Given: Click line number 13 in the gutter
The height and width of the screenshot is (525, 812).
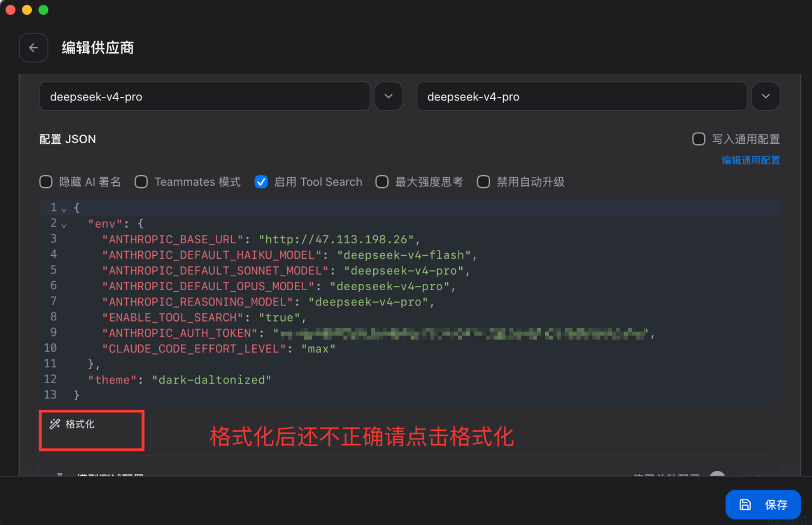Looking at the screenshot, I should pyautogui.click(x=50, y=395).
